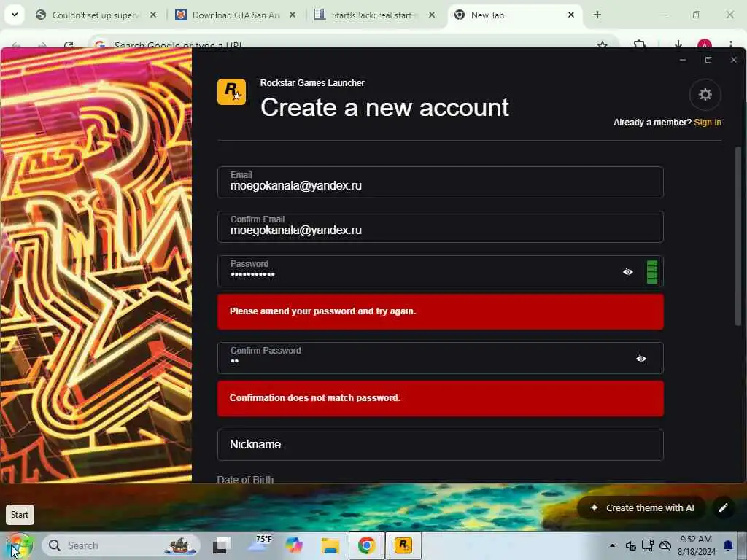Click muted volume tray icon
Screen dimensions: 747x560
click(631, 545)
